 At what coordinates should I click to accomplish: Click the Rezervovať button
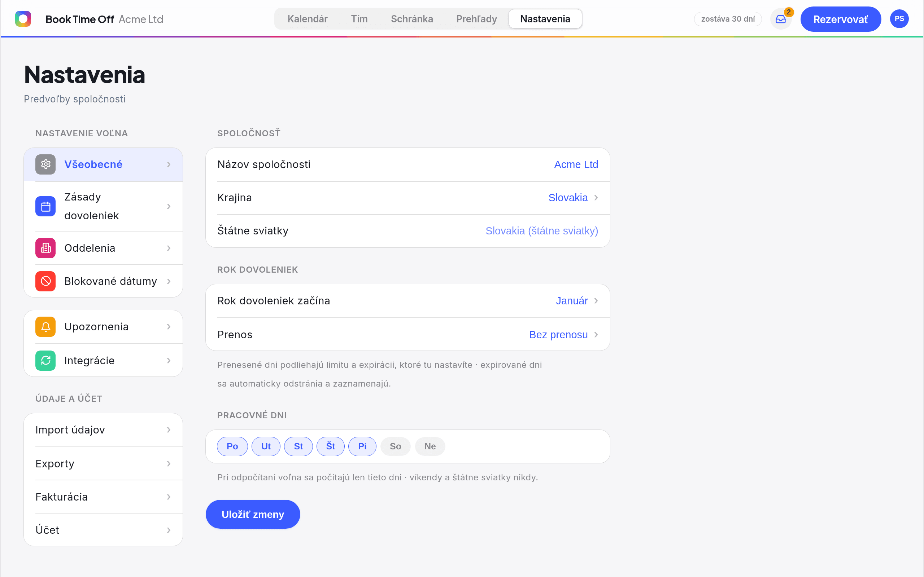click(840, 19)
